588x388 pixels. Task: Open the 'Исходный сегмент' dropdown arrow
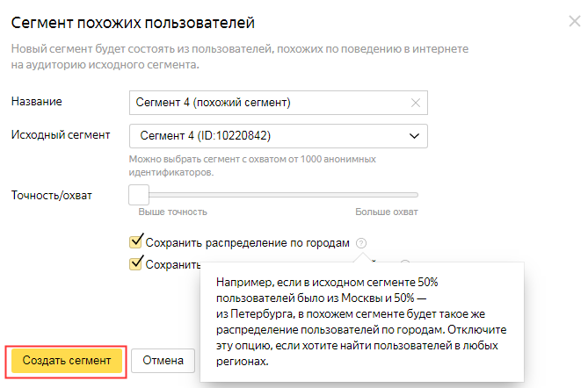[x=414, y=135]
